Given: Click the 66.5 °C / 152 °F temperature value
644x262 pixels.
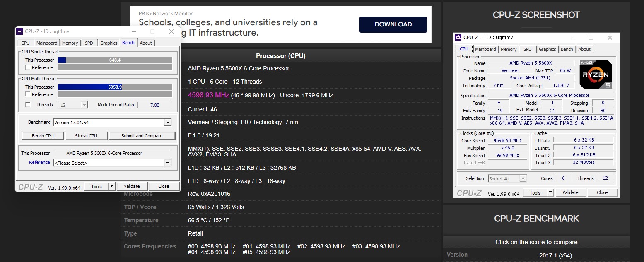Looking at the screenshot, I should [x=209, y=220].
